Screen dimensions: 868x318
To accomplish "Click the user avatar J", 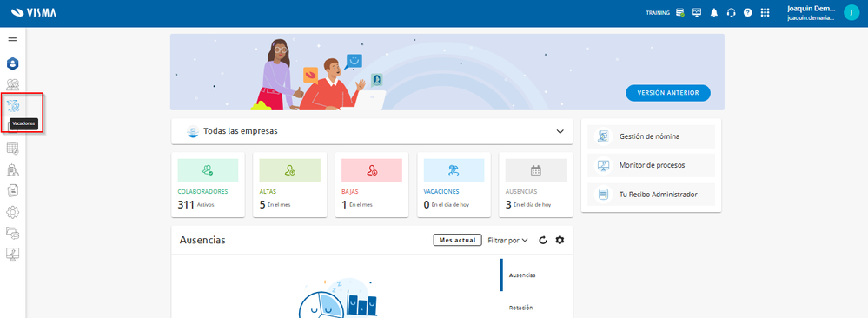I will 851,13.
